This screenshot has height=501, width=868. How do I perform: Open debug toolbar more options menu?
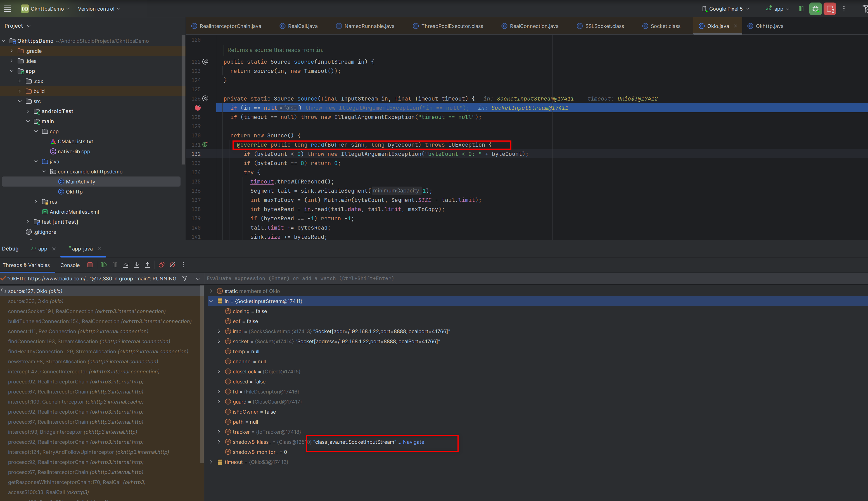click(x=183, y=265)
